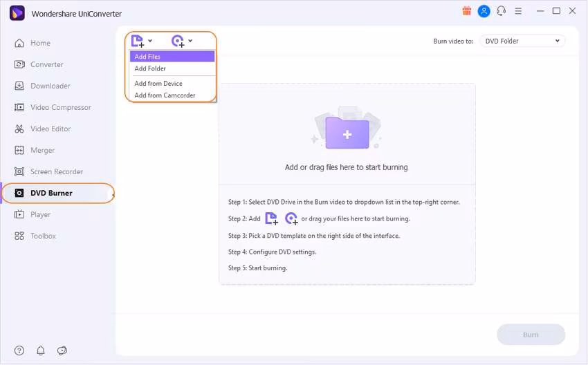Screen dimensions: 588x365
Task: Open the gift box promotions icon
Action: click(x=466, y=11)
